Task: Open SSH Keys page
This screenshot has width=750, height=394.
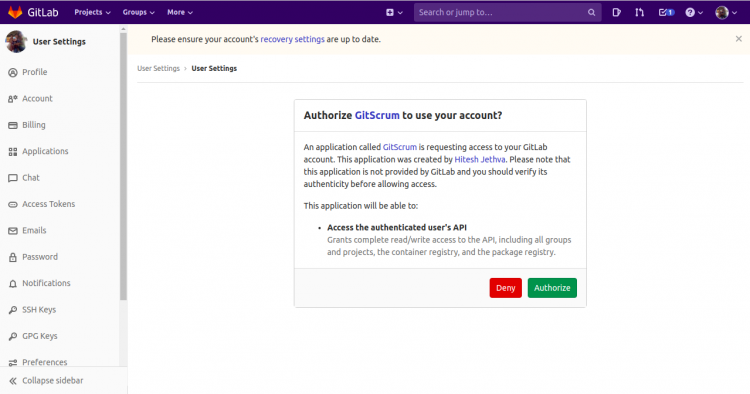Action: click(39, 310)
